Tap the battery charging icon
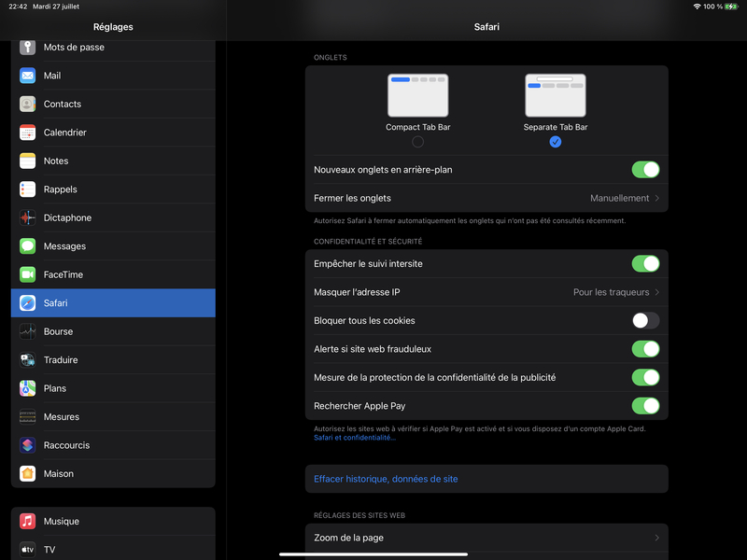747x560 pixels. pos(731,7)
